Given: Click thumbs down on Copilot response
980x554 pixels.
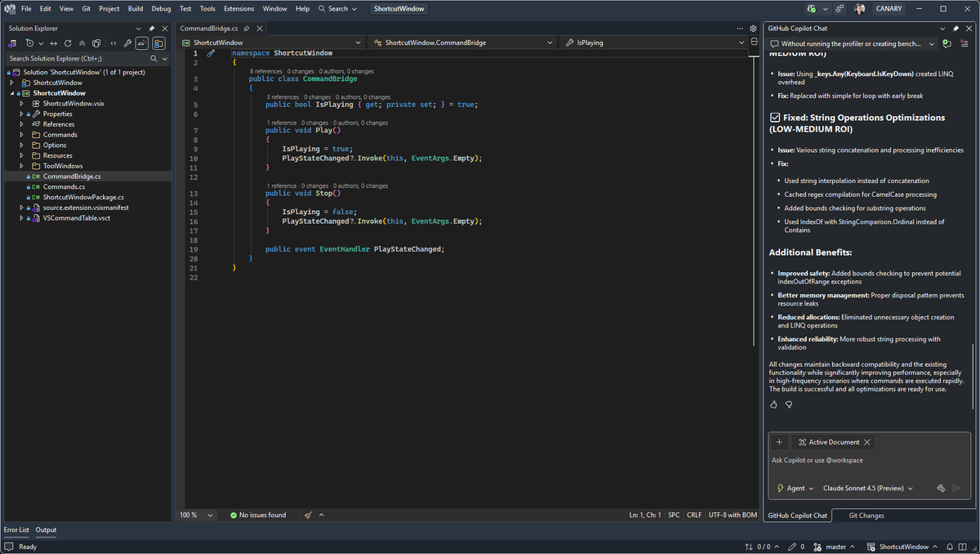Looking at the screenshot, I should (789, 404).
